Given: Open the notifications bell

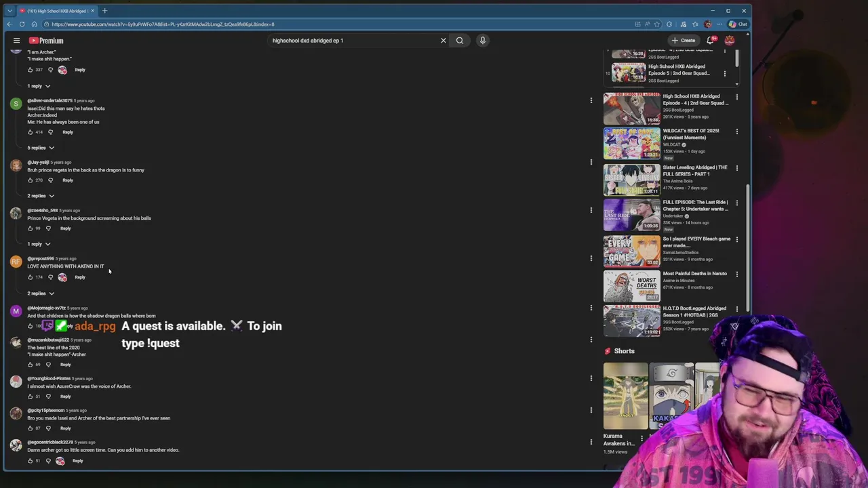Looking at the screenshot, I should coord(710,41).
